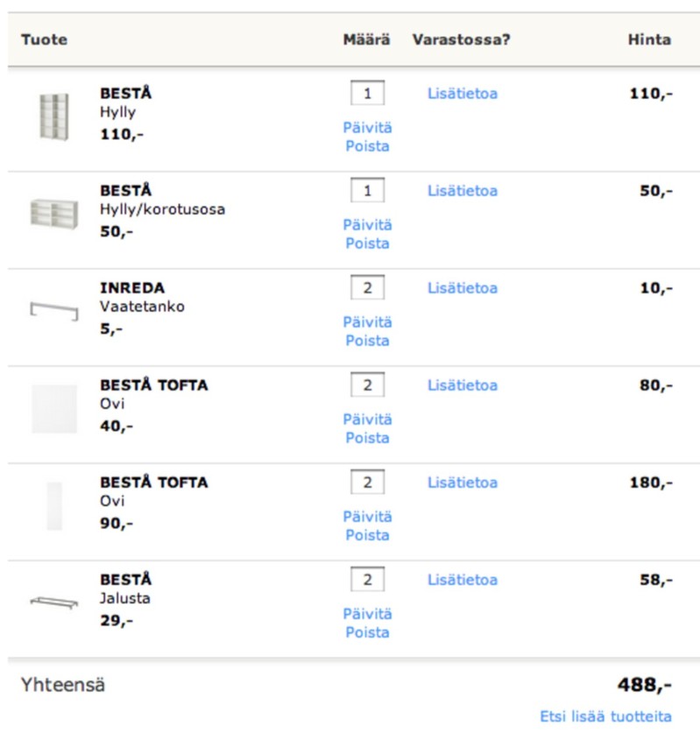Select quantity field for BESTÅ Hylly/korotusosa
Viewport: 700px width, 740px height.
coord(367,190)
